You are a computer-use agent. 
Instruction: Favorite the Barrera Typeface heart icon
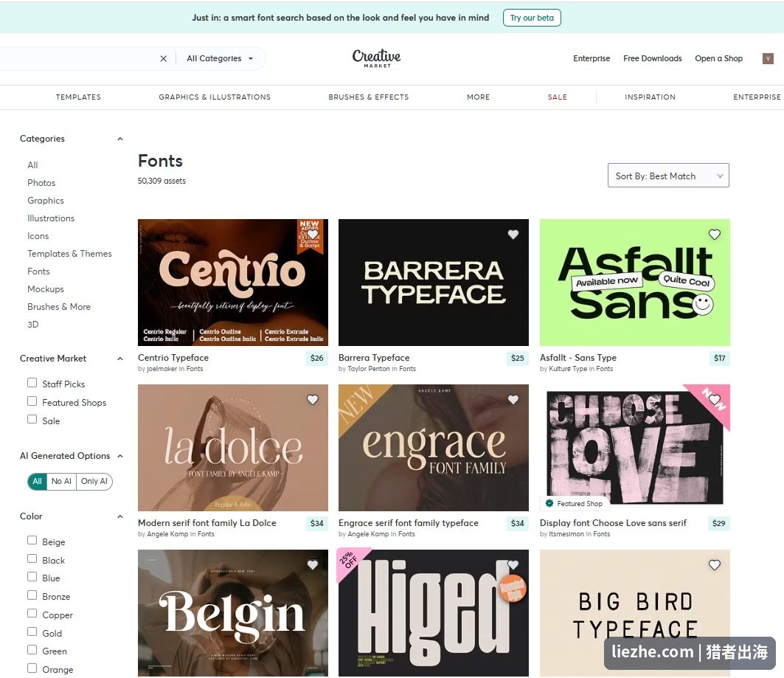tap(513, 234)
